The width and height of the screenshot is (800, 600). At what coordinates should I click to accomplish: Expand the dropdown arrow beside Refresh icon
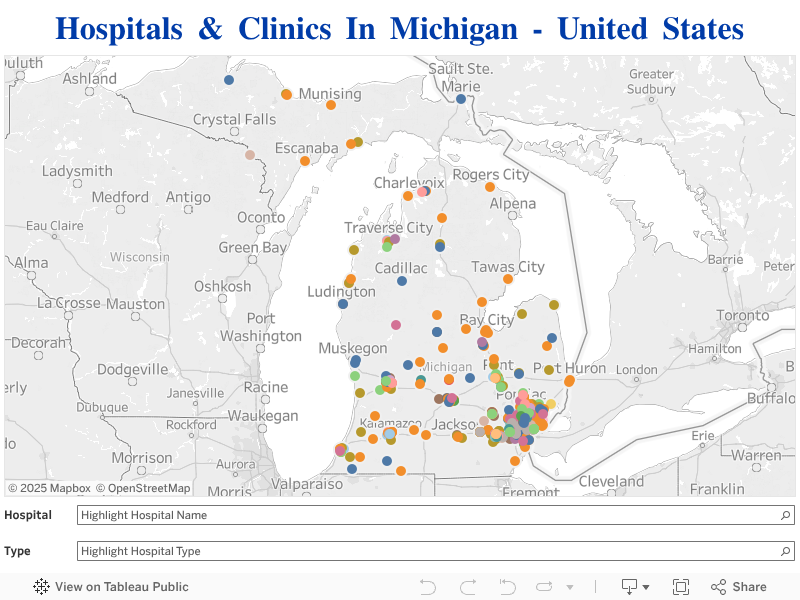tap(570, 587)
